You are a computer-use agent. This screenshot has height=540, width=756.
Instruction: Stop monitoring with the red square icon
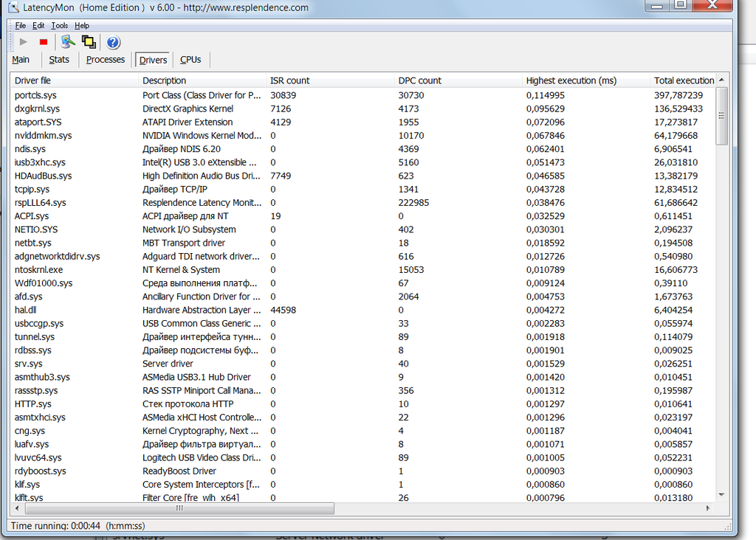point(44,42)
